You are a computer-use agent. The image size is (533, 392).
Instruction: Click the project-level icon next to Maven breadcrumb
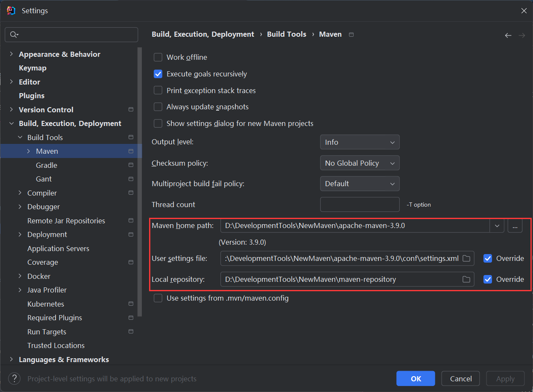point(351,35)
